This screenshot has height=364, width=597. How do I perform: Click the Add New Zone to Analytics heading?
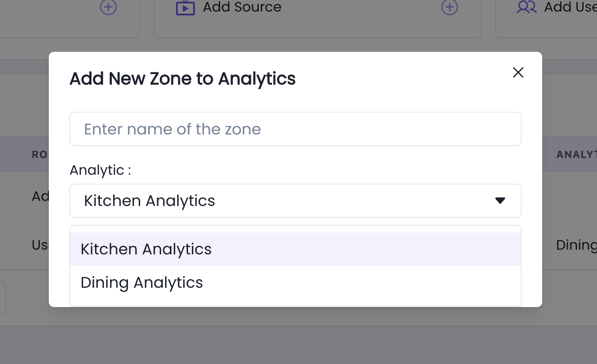(182, 79)
